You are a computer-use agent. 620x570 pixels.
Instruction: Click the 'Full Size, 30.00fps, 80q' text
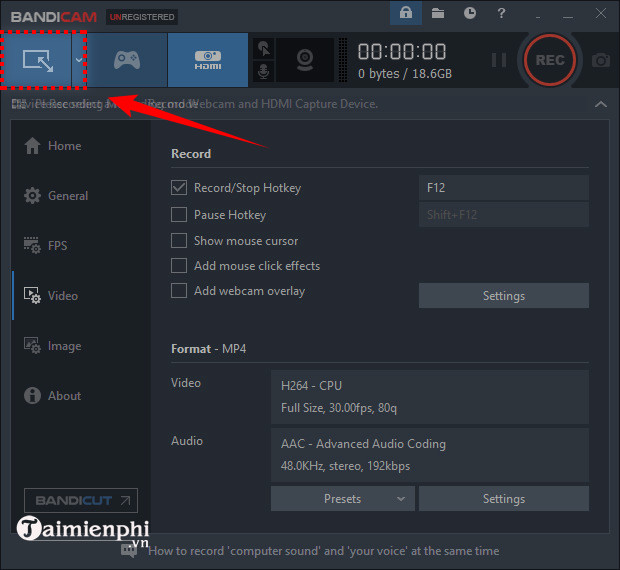point(339,408)
